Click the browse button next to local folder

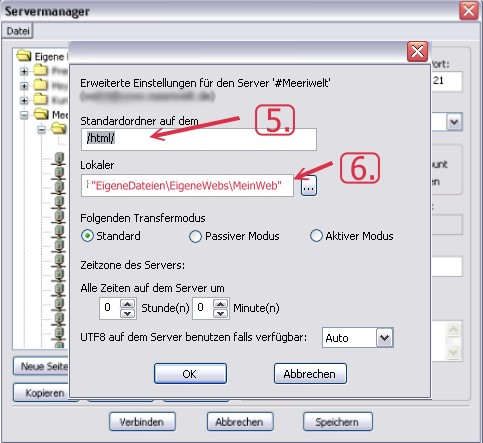click(x=309, y=186)
